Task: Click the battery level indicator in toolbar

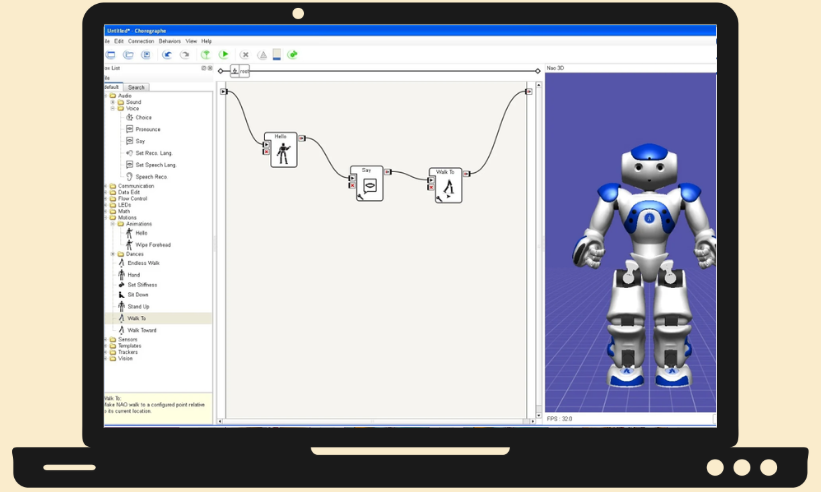Action: 277,55
